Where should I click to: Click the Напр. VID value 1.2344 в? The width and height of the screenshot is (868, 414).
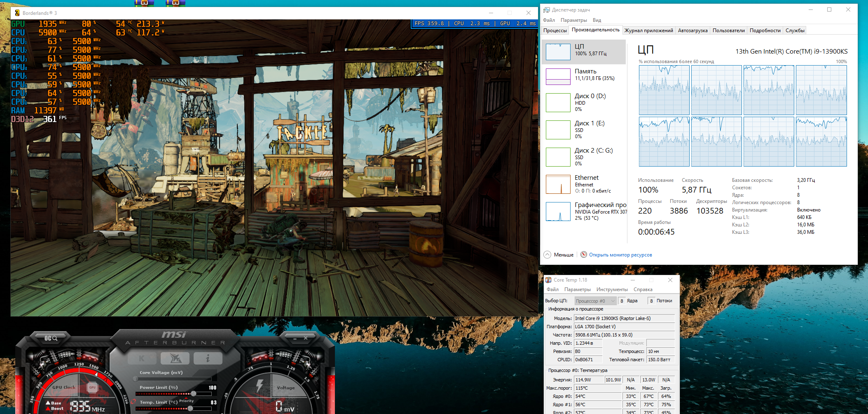click(588, 343)
